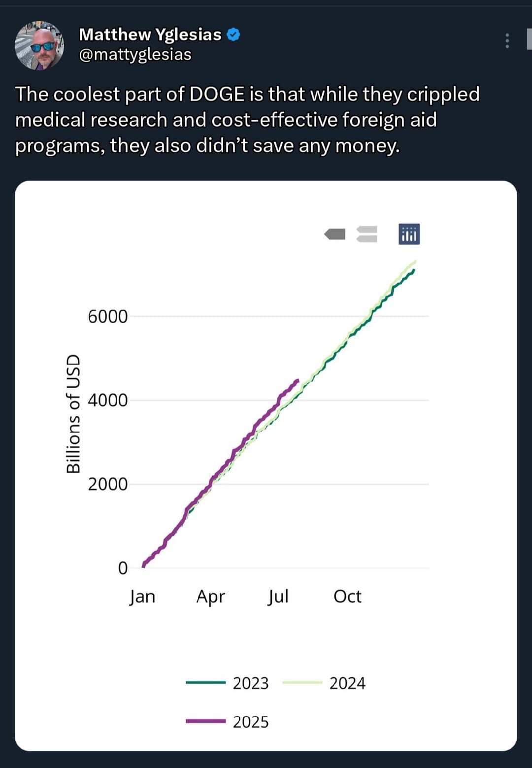This screenshot has width=532, height=768.
Task: Click the @mattyglesias handle
Action: [x=135, y=54]
